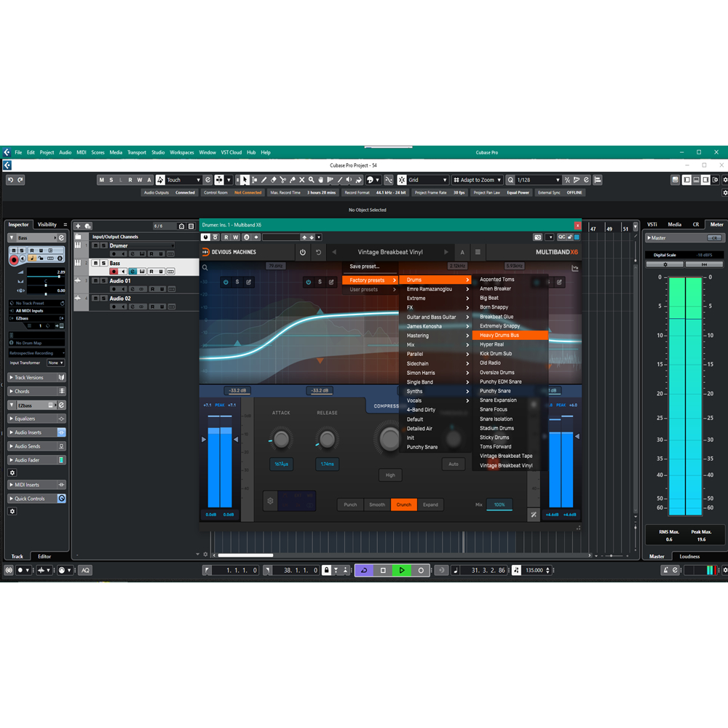Click the Attack knob
728x728 pixels.
coord(281,438)
